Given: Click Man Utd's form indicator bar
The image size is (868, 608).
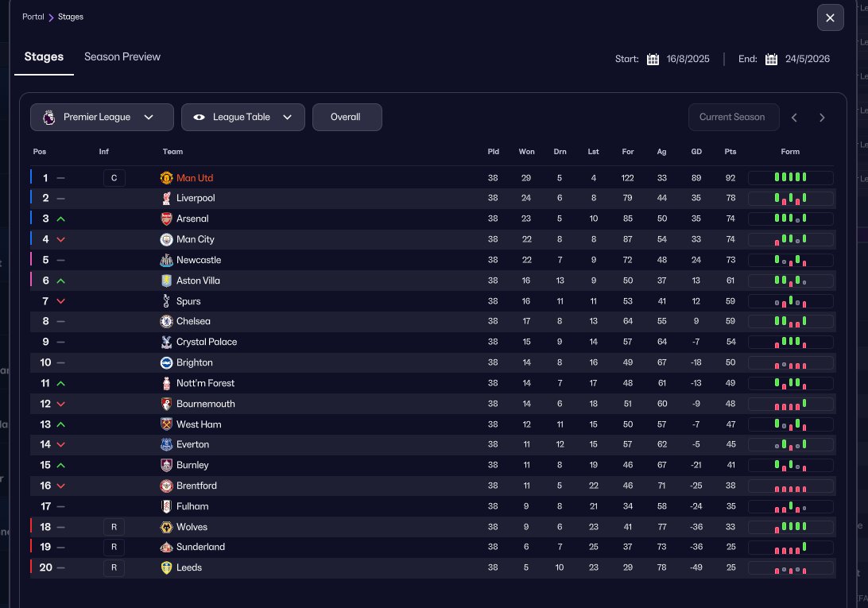Looking at the screenshot, I should click(x=790, y=178).
